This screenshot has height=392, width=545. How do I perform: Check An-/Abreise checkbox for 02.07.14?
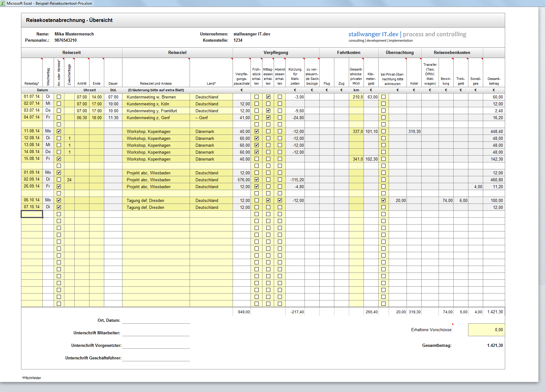[x=59, y=104]
